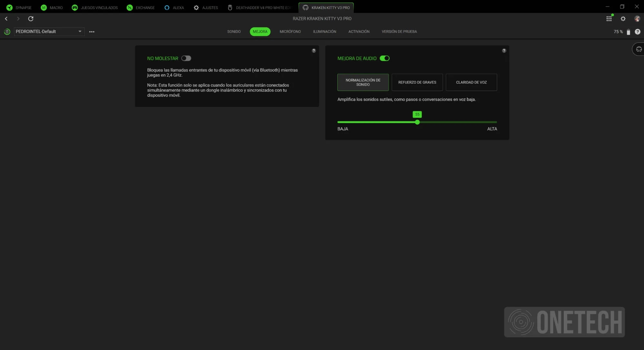Open the user account avatar

(637, 19)
